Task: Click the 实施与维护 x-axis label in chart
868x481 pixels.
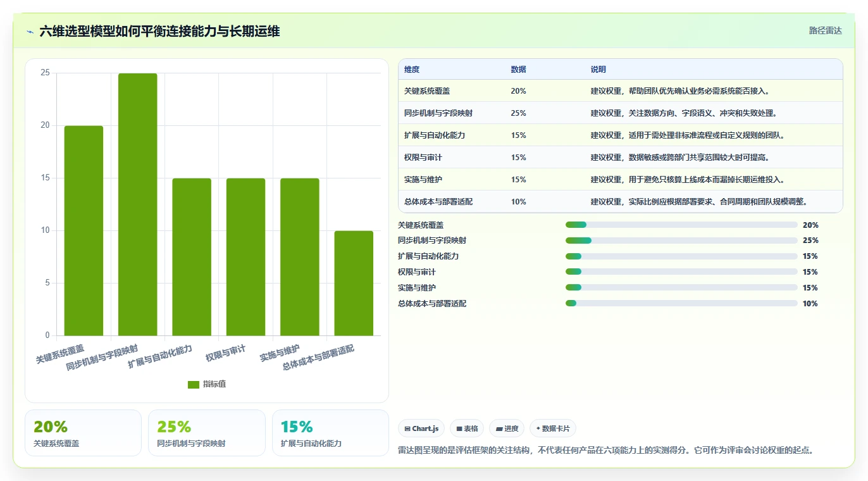Action: pos(280,354)
